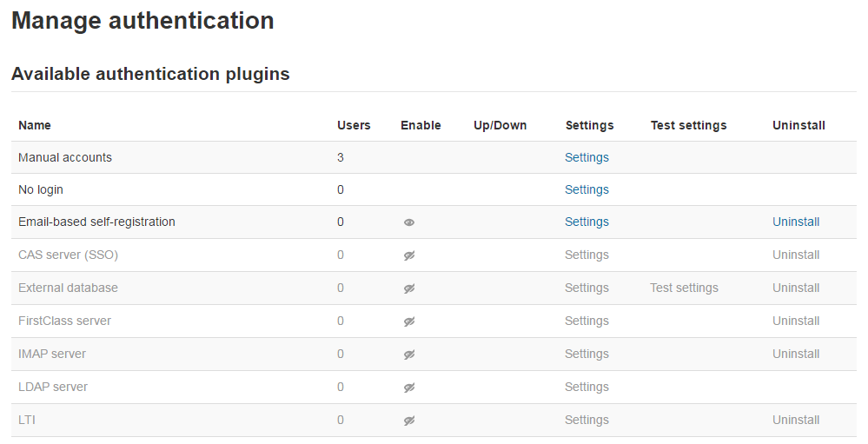Image resolution: width=868 pixels, height=444 pixels.
Task: Open Email-based self-registration Settings link
Action: (586, 222)
